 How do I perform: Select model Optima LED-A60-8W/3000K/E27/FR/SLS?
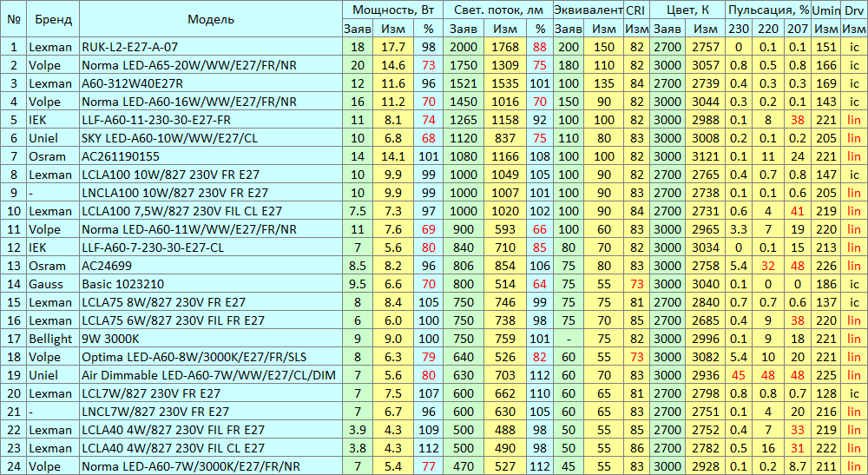pos(210,358)
